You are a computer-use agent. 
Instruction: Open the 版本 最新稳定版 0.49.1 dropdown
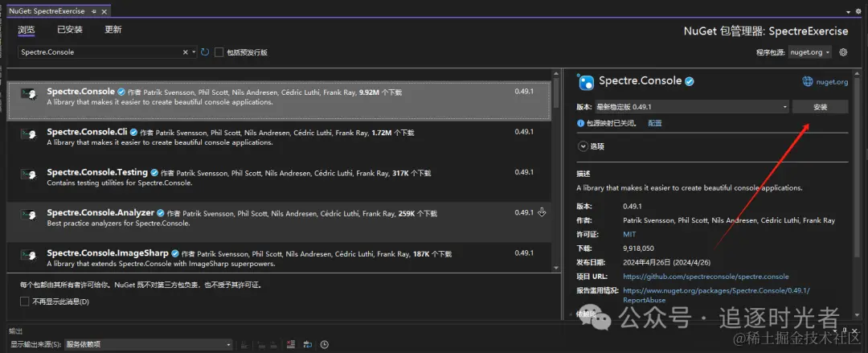point(692,106)
